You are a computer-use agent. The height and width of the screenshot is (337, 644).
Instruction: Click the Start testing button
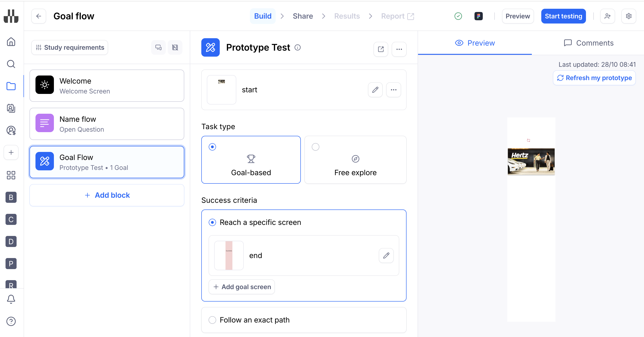563,16
